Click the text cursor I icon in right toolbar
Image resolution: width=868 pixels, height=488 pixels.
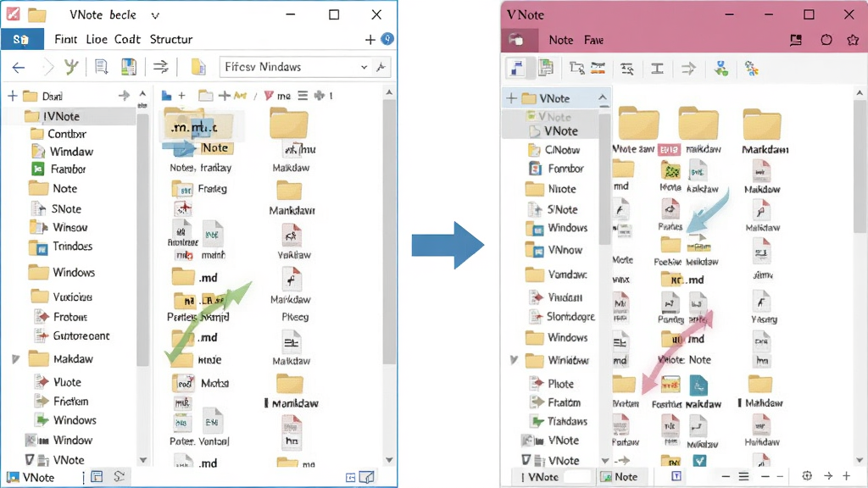pos(657,69)
